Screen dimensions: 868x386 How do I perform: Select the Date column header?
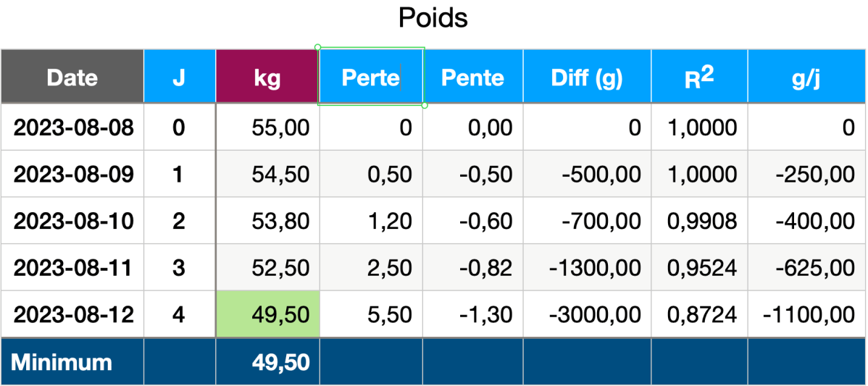tap(72, 77)
